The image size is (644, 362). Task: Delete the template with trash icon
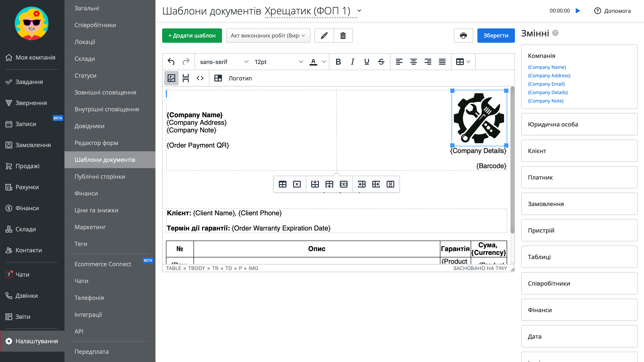click(x=343, y=35)
